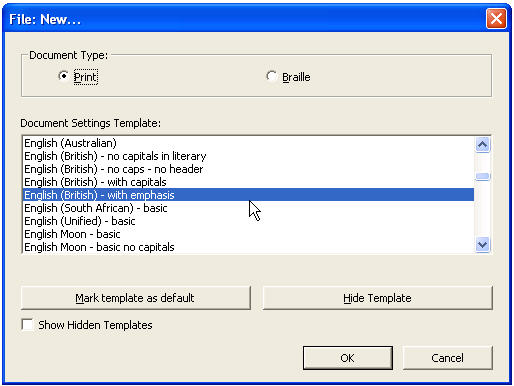Select English (British) - with emphasis template

pyautogui.click(x=248, y=195)
